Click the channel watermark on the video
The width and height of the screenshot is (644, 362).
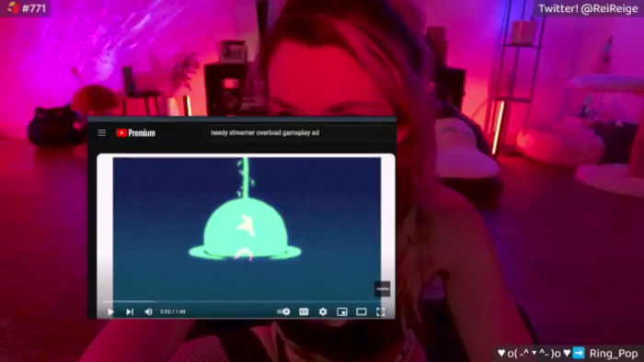(382, 289)
